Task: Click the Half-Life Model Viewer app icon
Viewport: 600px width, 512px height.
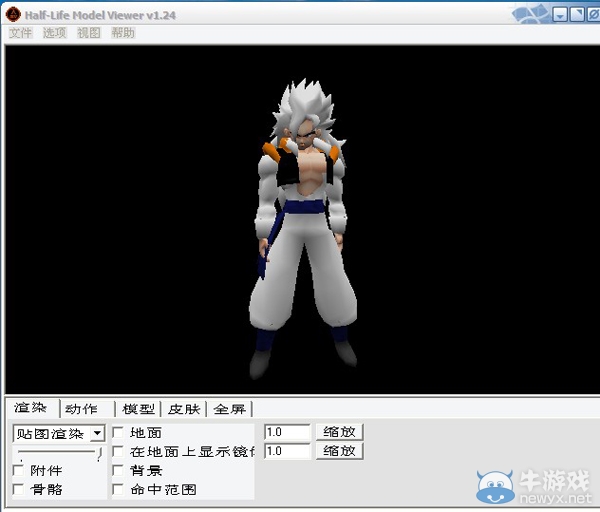Action: pos(13,15)
